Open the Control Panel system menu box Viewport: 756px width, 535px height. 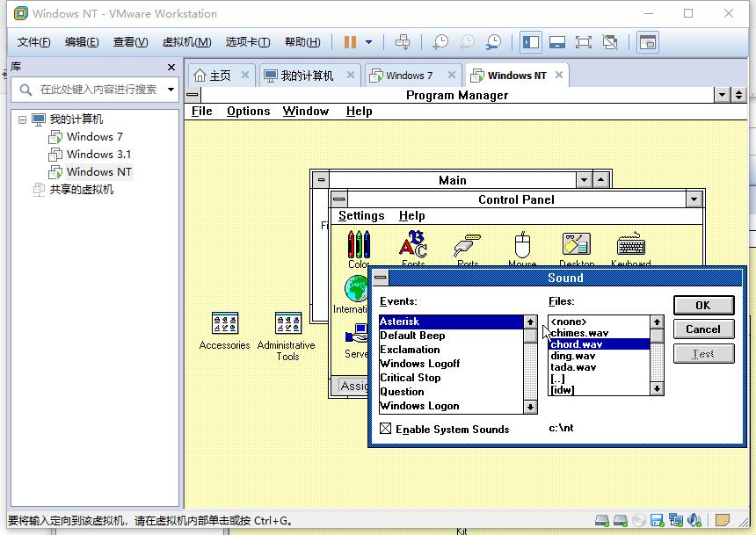(x=339, y=199)
